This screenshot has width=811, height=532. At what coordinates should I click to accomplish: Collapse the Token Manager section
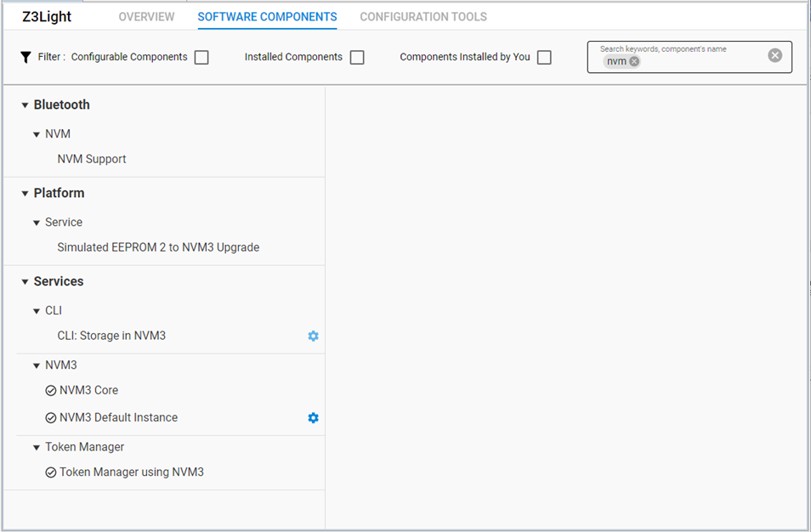click(36, 446)
